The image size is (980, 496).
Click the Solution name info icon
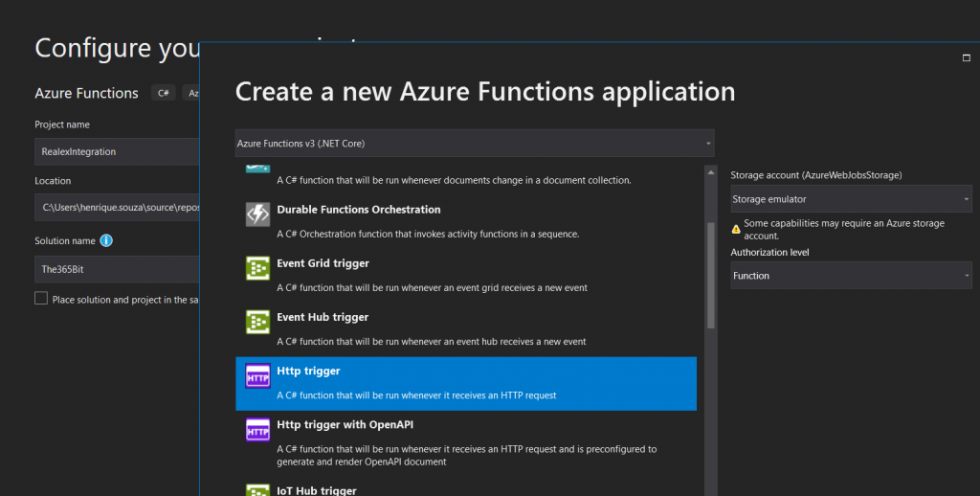pos(106,240)
